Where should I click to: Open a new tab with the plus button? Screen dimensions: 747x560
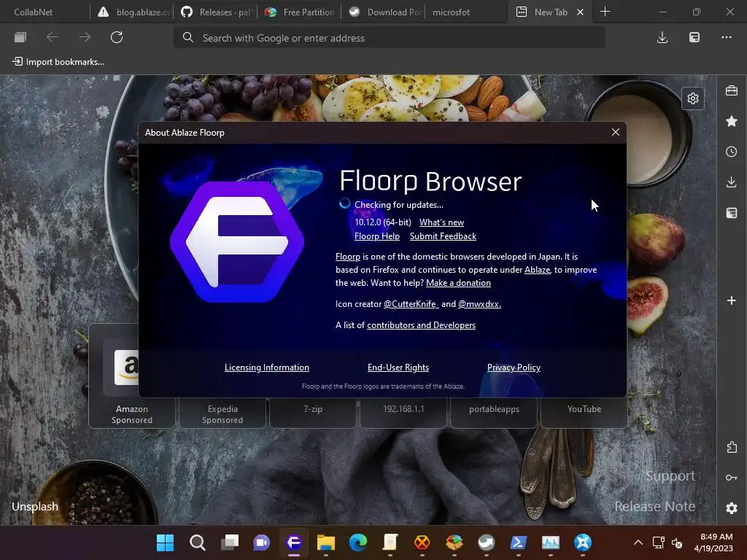pyautogui.click(x=605, y=12)
